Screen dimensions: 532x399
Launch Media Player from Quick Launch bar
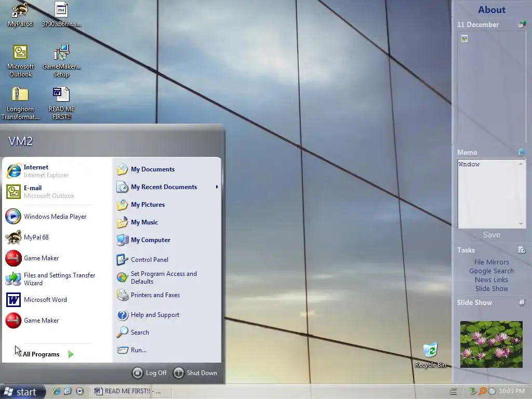[79, 391]
